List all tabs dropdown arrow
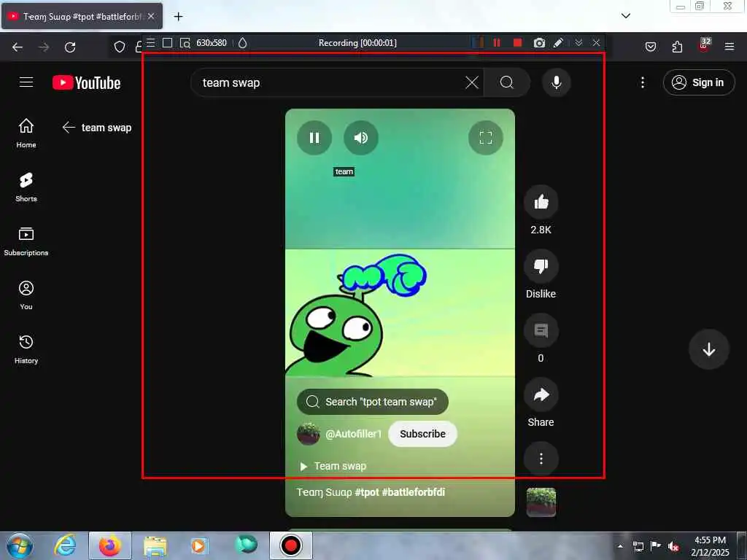 point(626,16)
